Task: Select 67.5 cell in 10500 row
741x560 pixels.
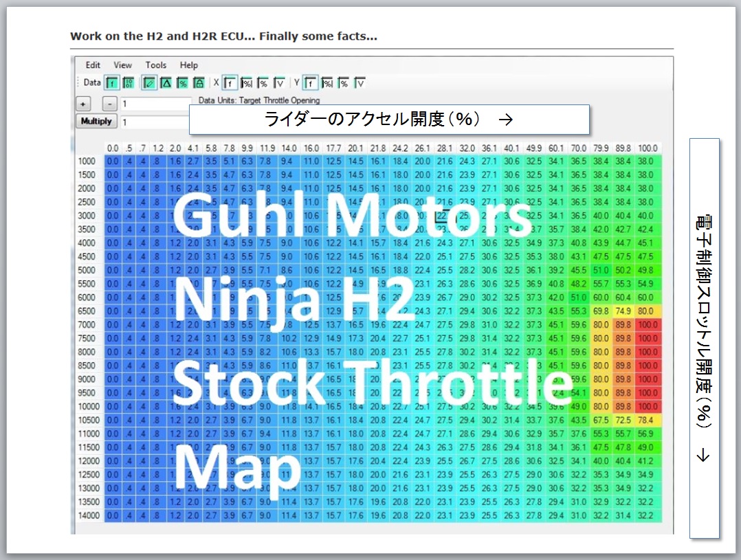Action: pos(601,420)
